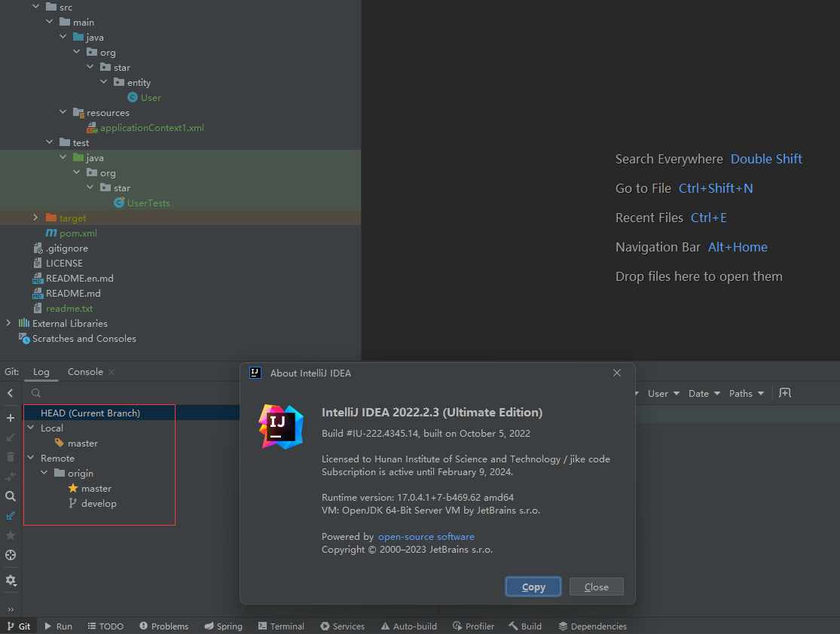This screenshot has width=840, height=634.
Task: Click the markdown icon of README.md
Action: pos(38,293)
